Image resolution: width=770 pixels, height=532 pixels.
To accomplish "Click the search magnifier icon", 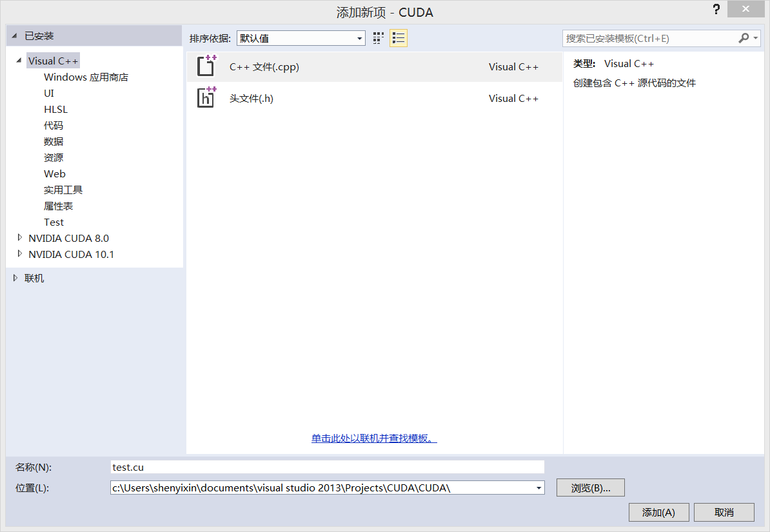I will coord(743,39).
